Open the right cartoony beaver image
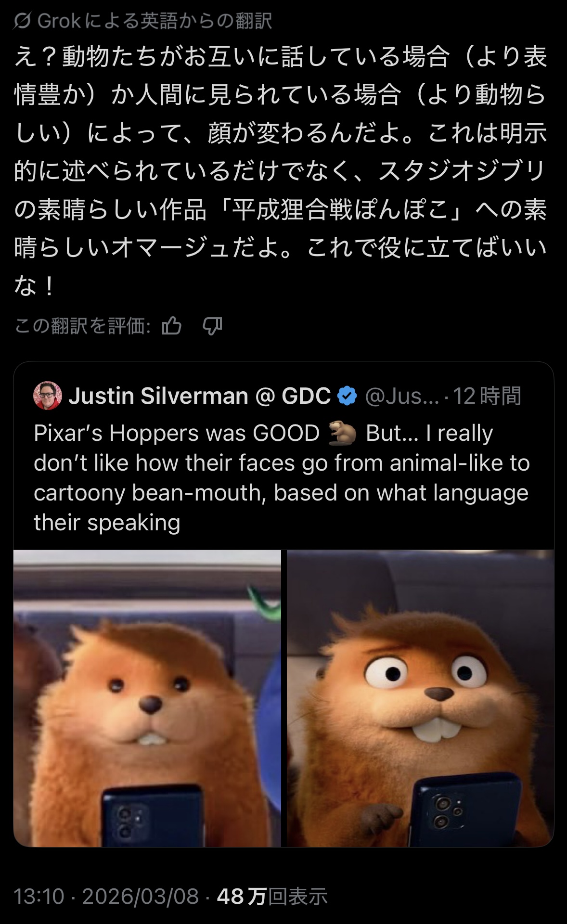The image size is (567, 924). click(x=420, y=698)
